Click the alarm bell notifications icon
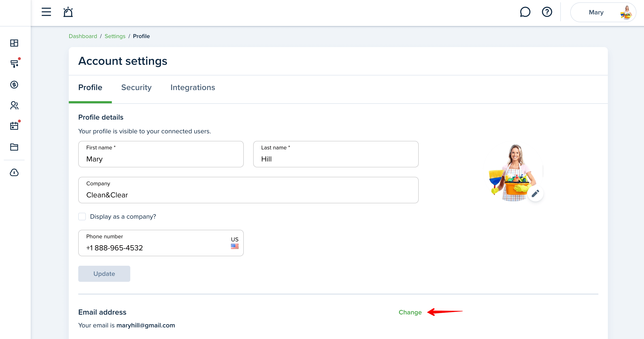The width and height of the screenshot is (644, 339). pos(68,12)
